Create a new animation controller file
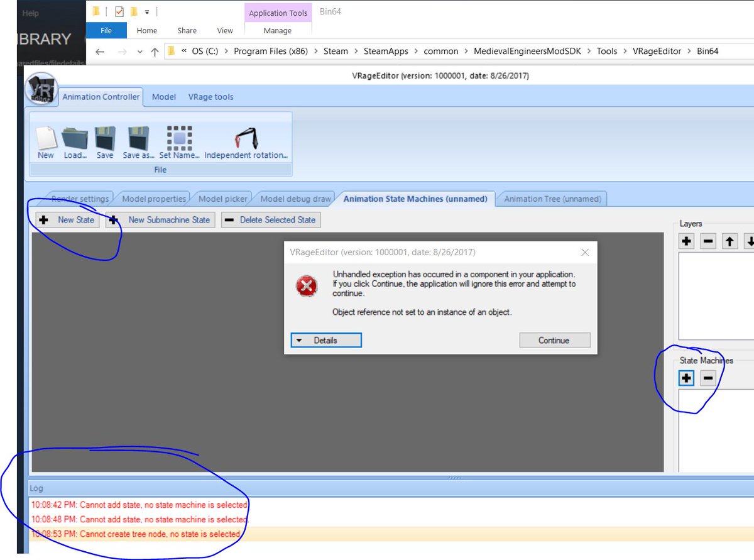Screen dimensions: 754x560 (45, 141)
